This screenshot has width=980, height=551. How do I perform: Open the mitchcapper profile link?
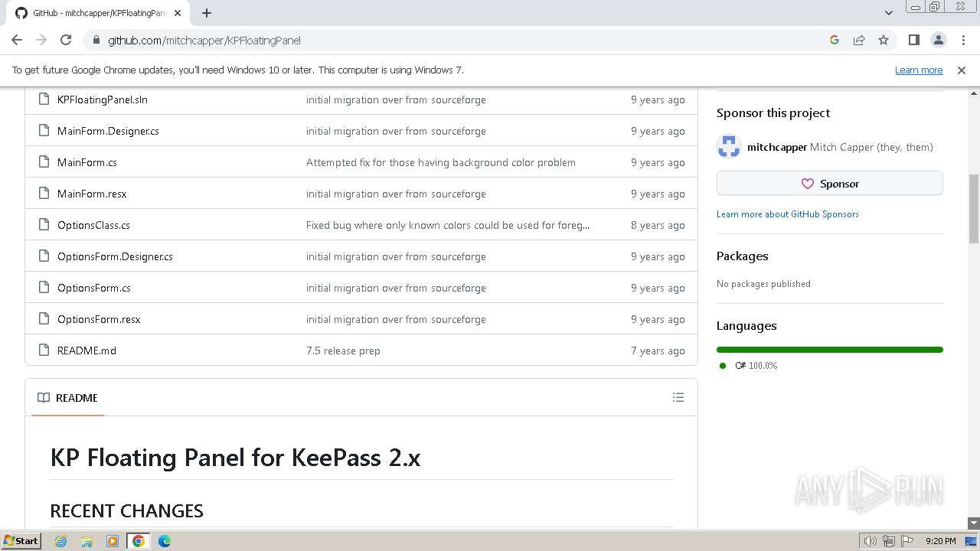tap(776, 147)
